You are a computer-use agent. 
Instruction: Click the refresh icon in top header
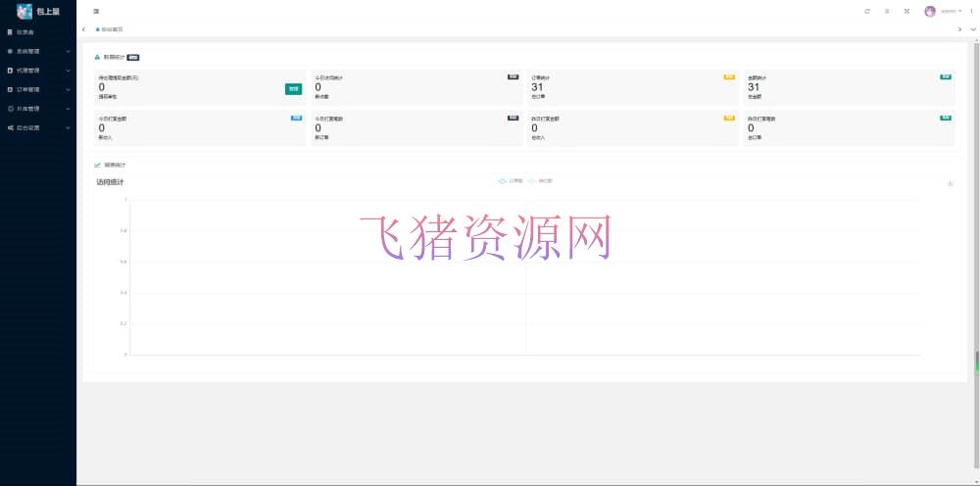(867, 11)
